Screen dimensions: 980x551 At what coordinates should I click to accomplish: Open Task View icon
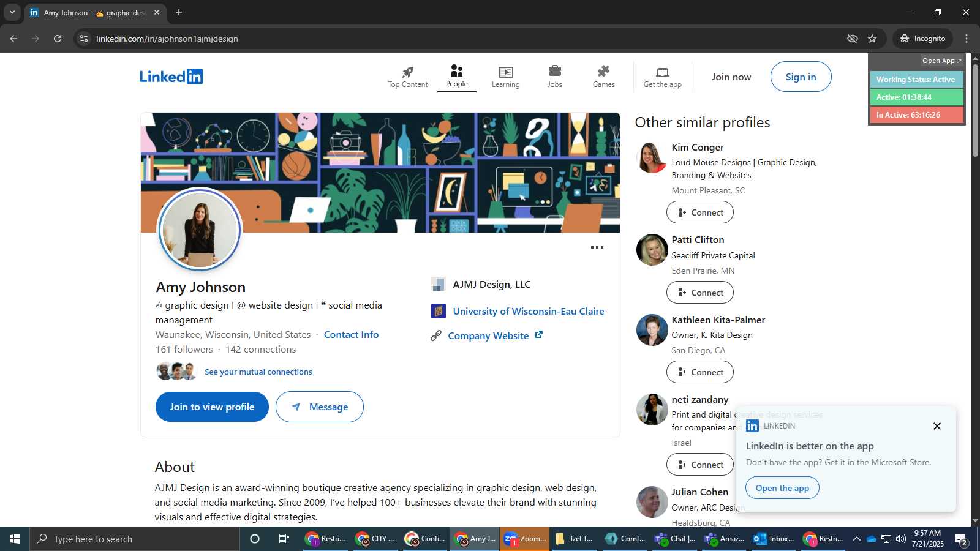click(284, 539)
